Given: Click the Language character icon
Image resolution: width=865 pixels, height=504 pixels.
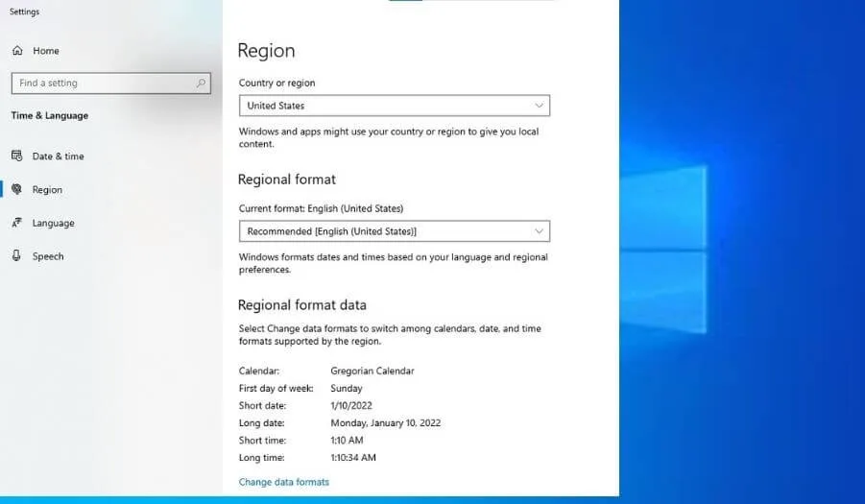Looking at the screenshot, I should tap(17, 223).
